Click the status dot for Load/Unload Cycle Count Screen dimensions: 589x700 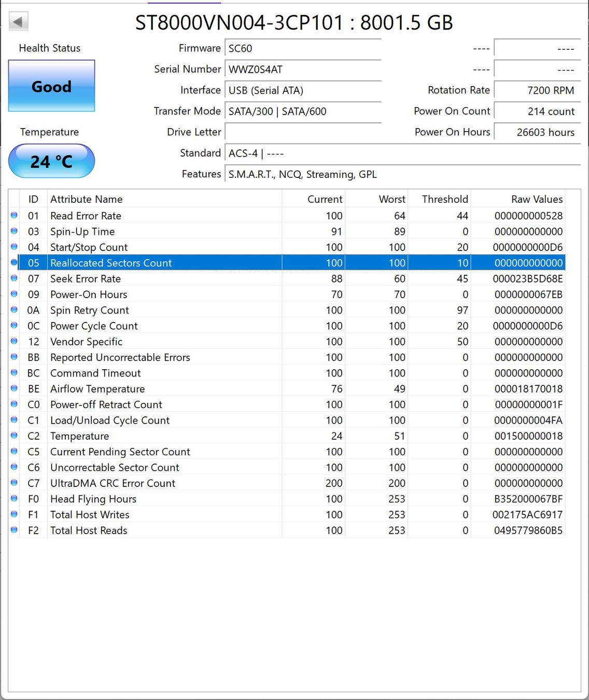tap(14, 419)
